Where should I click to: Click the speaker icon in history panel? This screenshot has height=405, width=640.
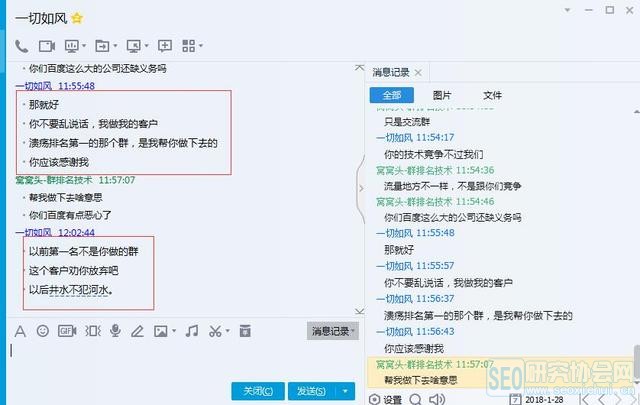(x=437, y=399)
